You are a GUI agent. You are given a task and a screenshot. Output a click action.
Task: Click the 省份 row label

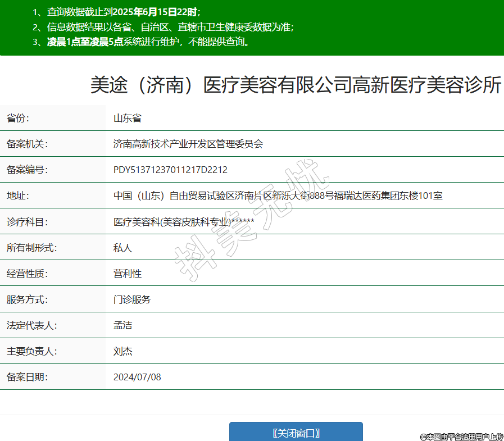pyautogui.click(x=18, y=118)
